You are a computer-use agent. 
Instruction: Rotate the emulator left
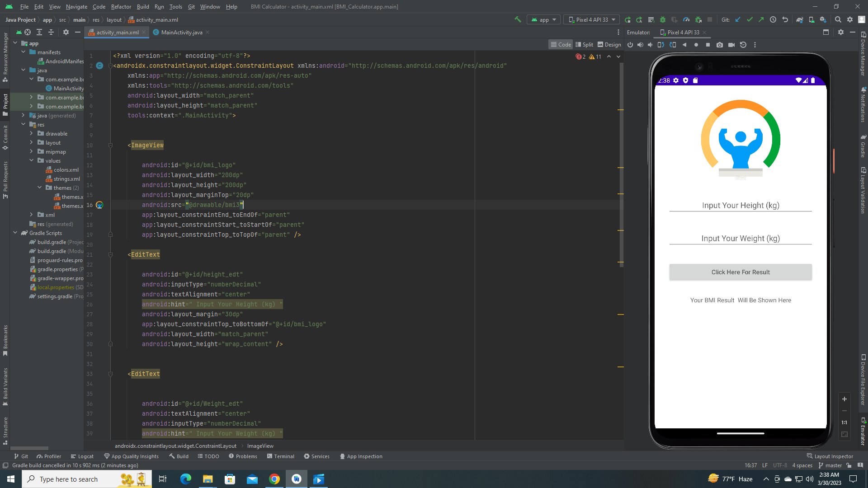661,45
